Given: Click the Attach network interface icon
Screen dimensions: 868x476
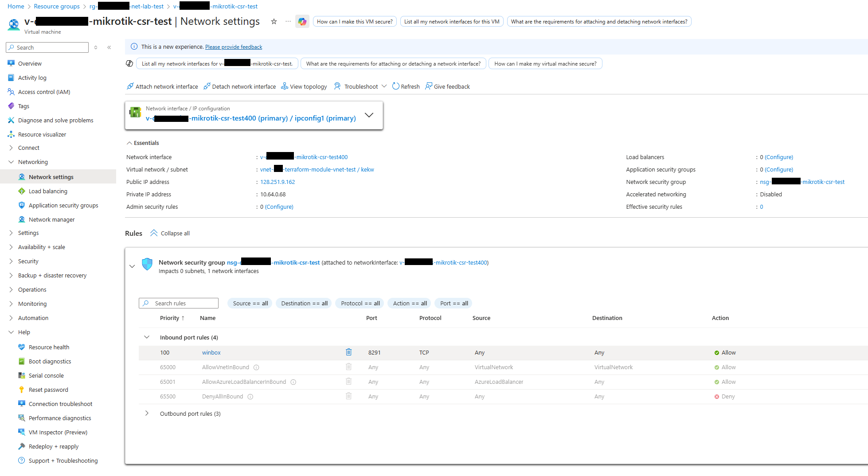Looking at the screenshot, I should pos(130,86).
